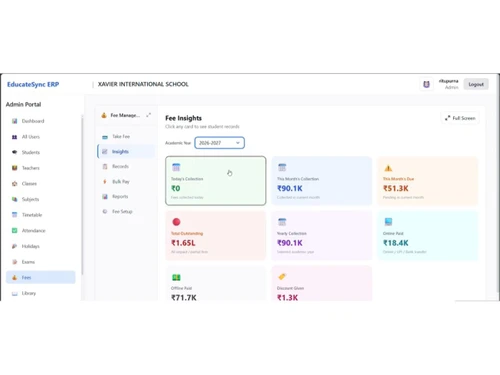Image resolution: width=500 pixels, height=375 pixels.
Task: Click the Holidays icon in sidebar
Action: 14,246
